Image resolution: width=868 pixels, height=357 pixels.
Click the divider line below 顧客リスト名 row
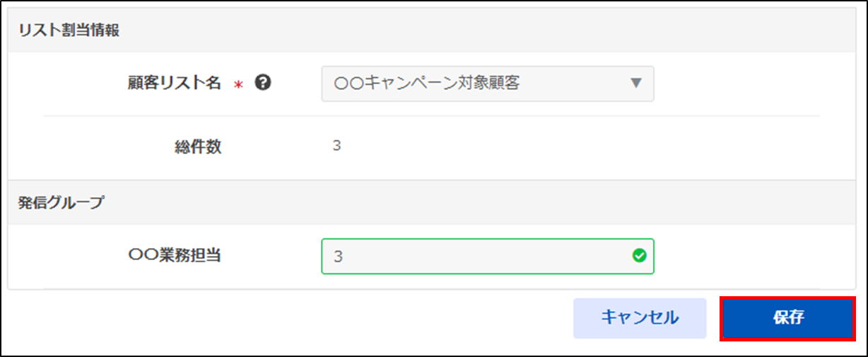click(431, 116)
